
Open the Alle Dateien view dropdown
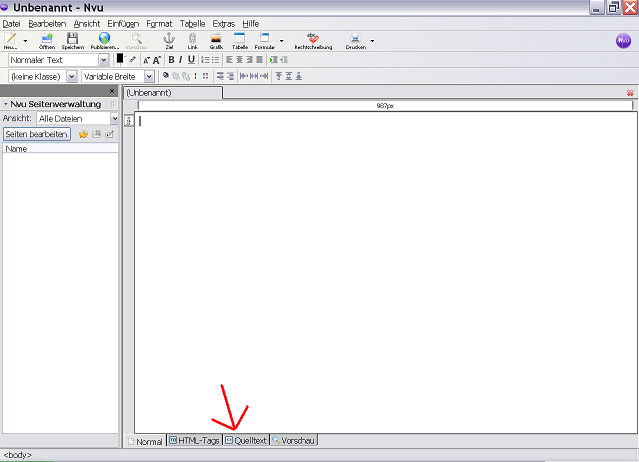click(114, 118)
